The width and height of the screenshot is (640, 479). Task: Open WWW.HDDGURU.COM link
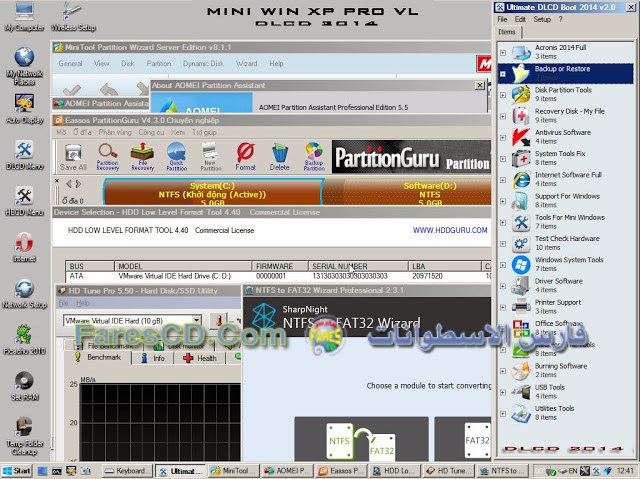(450, 230)
